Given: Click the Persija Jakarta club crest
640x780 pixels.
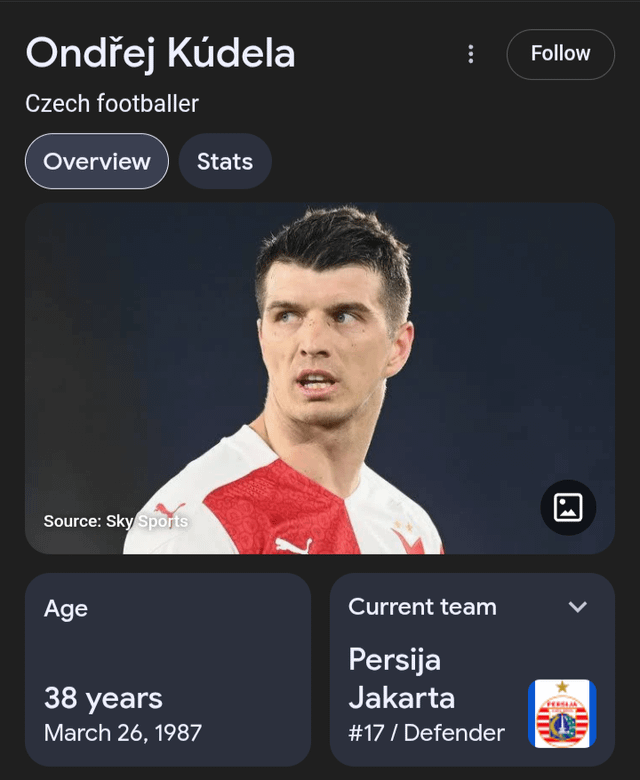Looking at the screenshot, I should tap(562, 713).
